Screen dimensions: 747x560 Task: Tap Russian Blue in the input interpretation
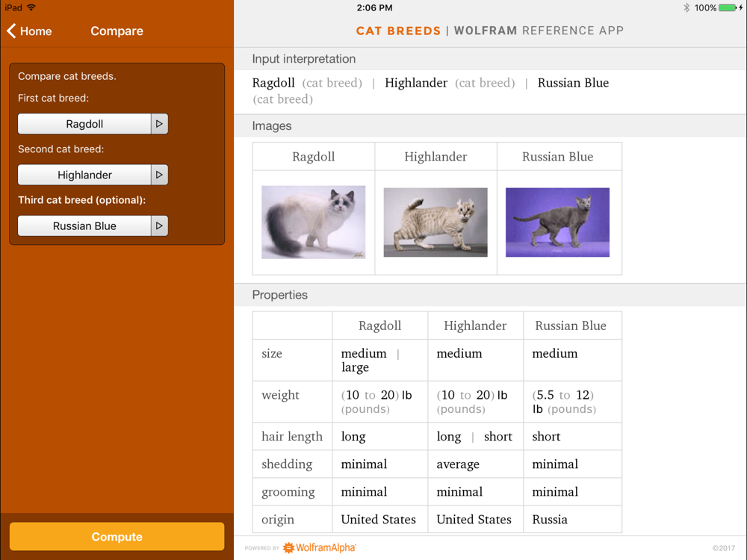coord(573,83)
